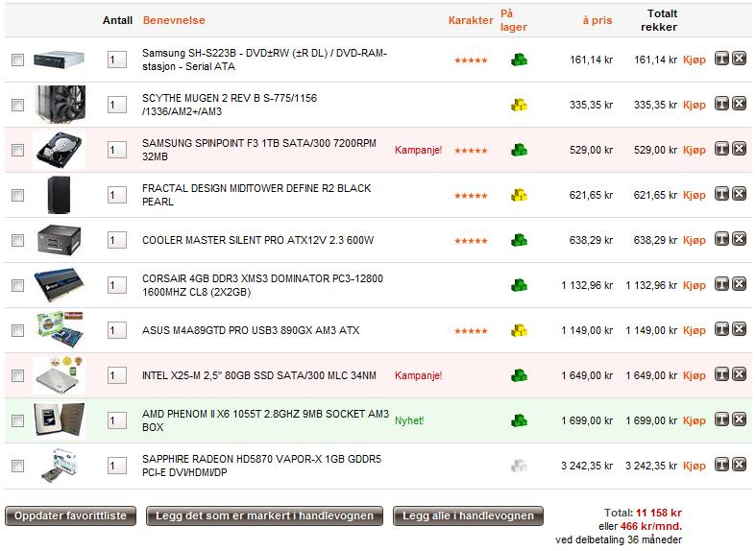Tick the checkbox for Sapphire Radeon HD5870
Image resolution: width=756 pixels, height=551 pixels.
[x=18, y=466]
